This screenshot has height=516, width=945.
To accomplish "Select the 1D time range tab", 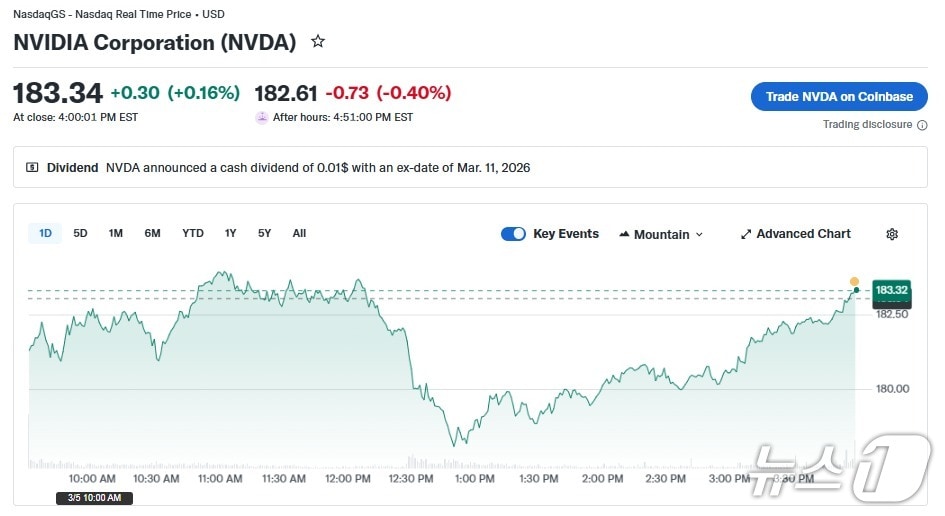I will tap(45, 233).
